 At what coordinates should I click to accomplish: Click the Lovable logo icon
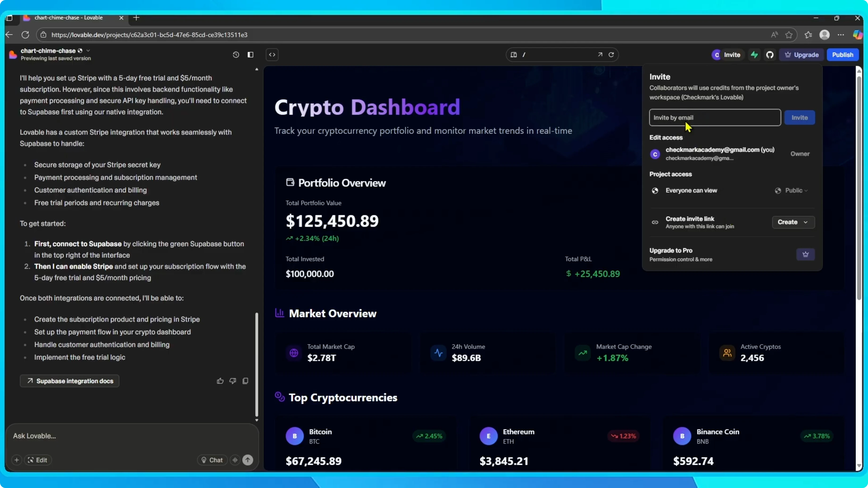pos(13,54)
